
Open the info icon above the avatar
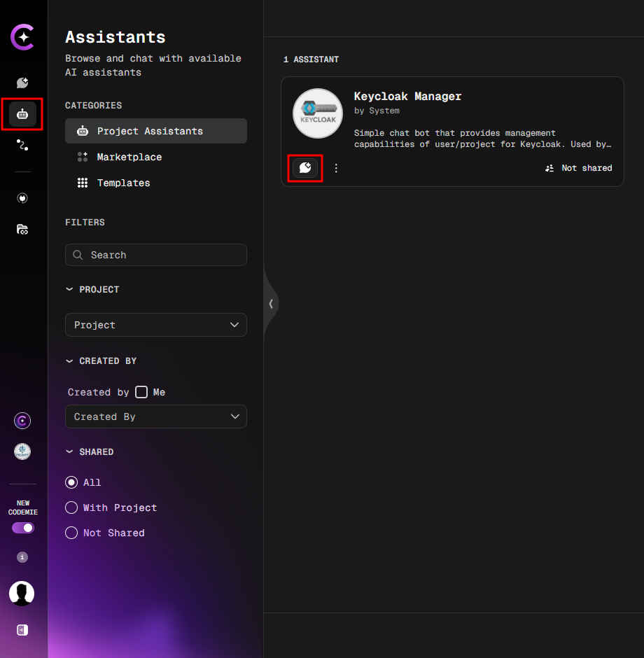tap(22, 557)
